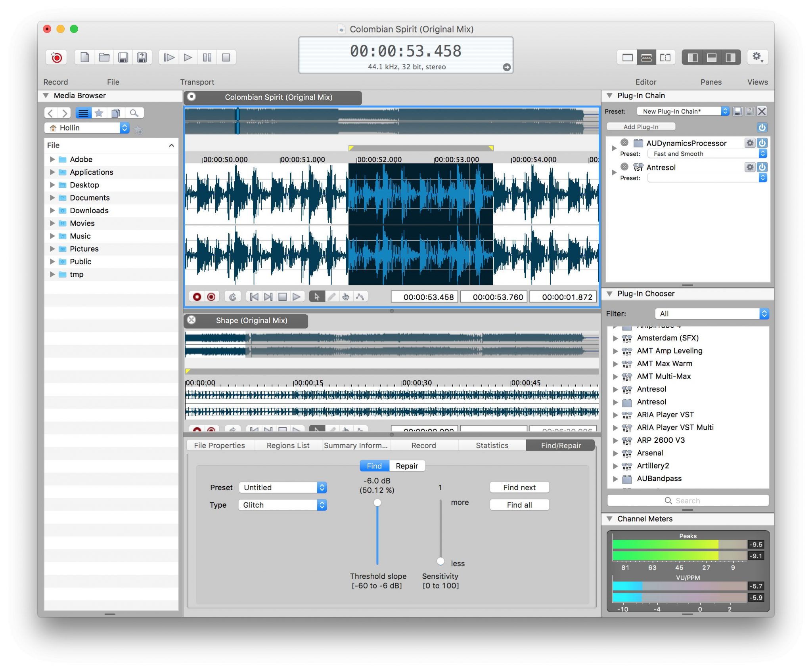This screenshot has height=671, width=812.
Task: Click the Add Plug-In button
Action: 642,125
